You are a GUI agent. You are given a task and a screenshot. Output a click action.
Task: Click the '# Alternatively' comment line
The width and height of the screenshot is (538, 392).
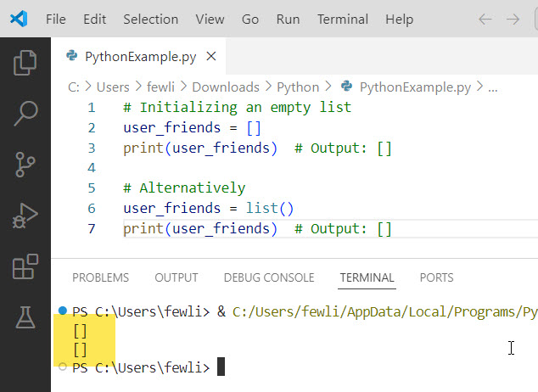click(184, 188)
